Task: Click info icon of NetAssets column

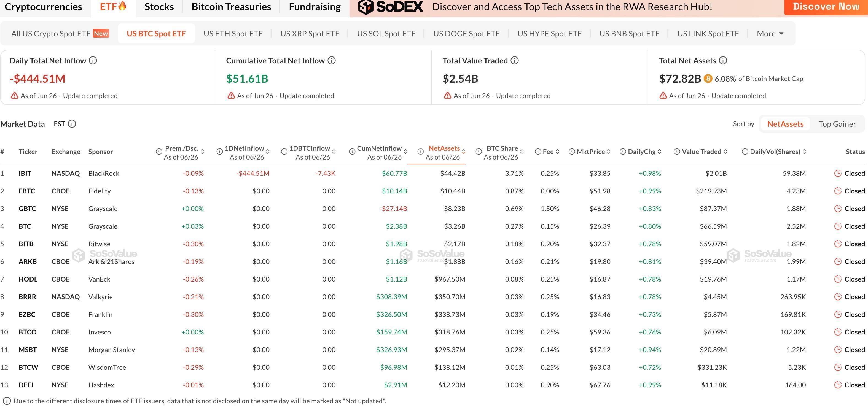Action: 420,152
